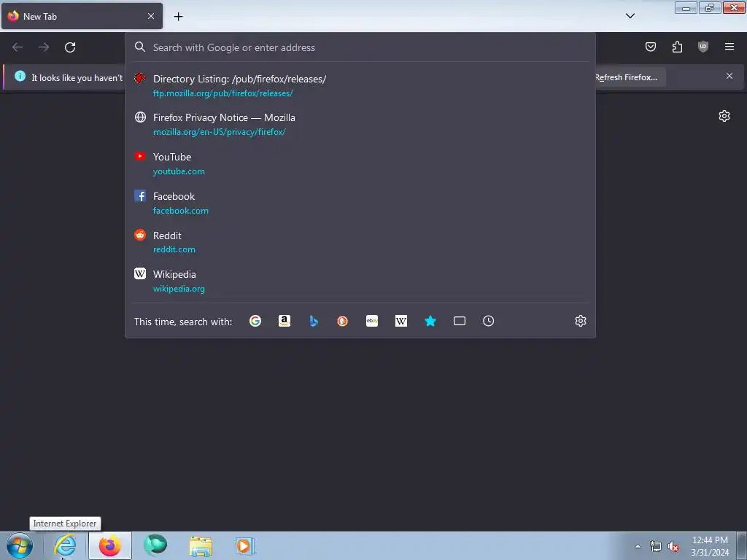Open Windows Media Player on taskbar

(245, 545)
